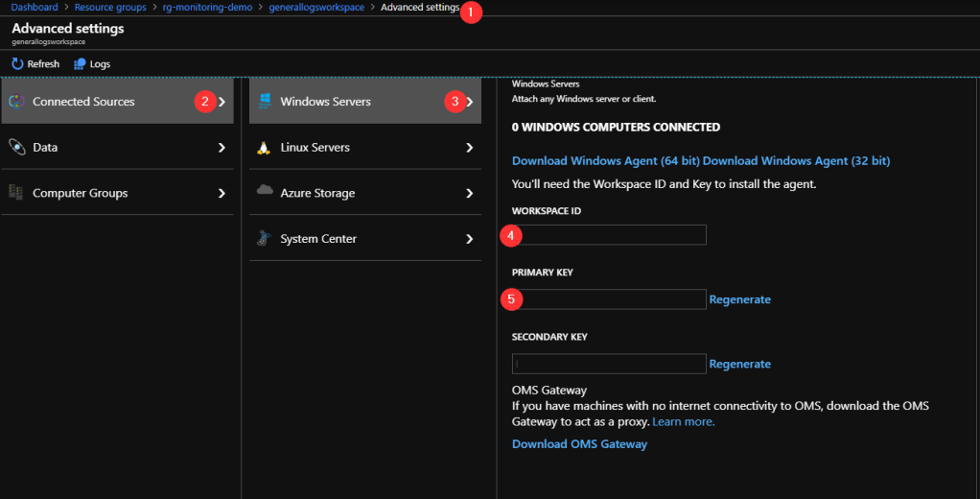Go to Resource groups breadcrumb
The height and width of the screenshot is (499, 980).
point(110,8)
